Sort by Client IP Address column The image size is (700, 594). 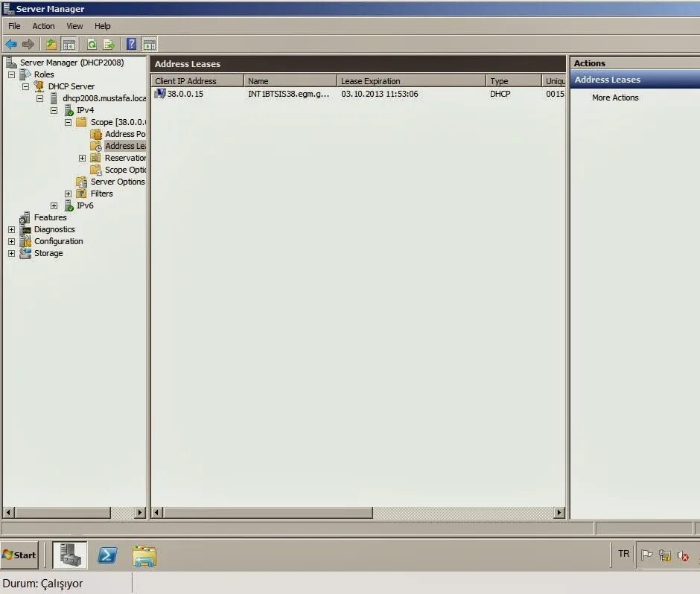click(197, 81)
